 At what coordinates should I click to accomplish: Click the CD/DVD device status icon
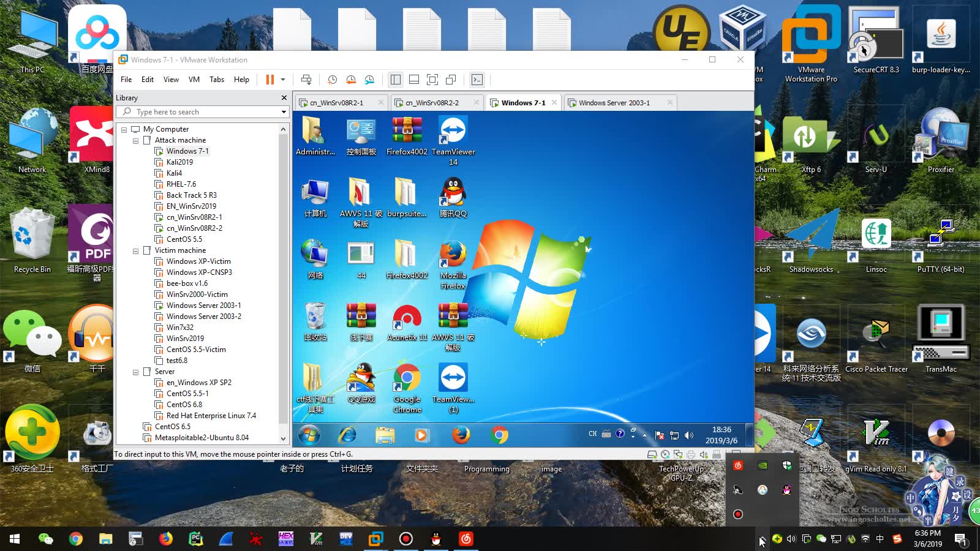click(x=665, y=454)
